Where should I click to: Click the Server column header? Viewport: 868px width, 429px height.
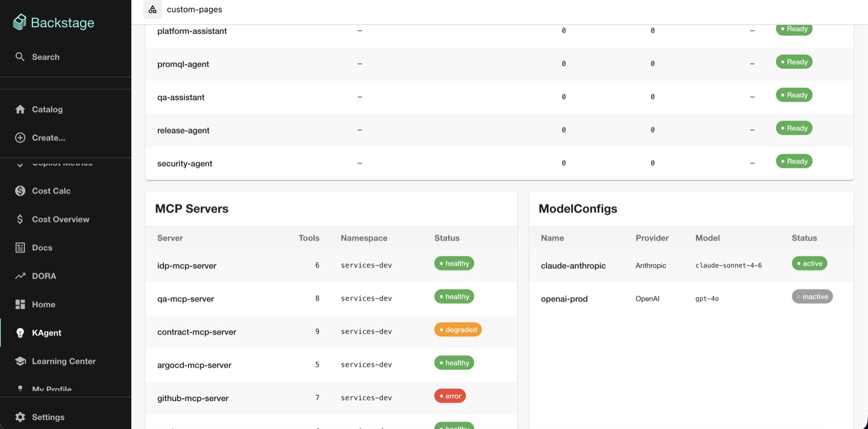pos(170,238)
